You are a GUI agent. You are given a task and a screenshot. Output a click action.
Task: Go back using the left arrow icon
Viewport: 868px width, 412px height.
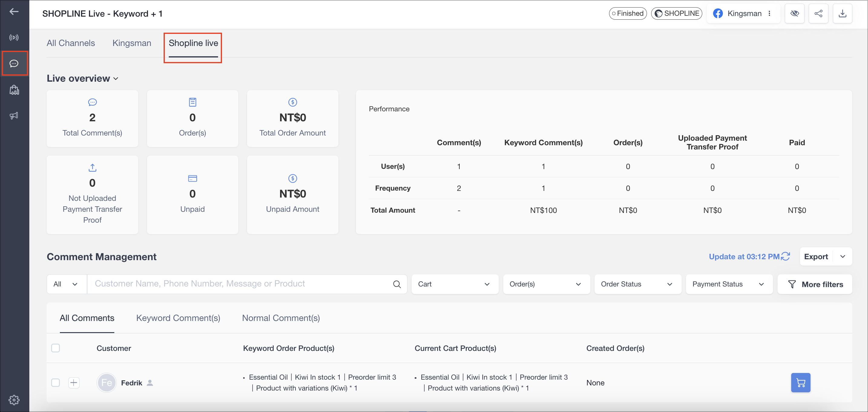(x=14, y=12)
